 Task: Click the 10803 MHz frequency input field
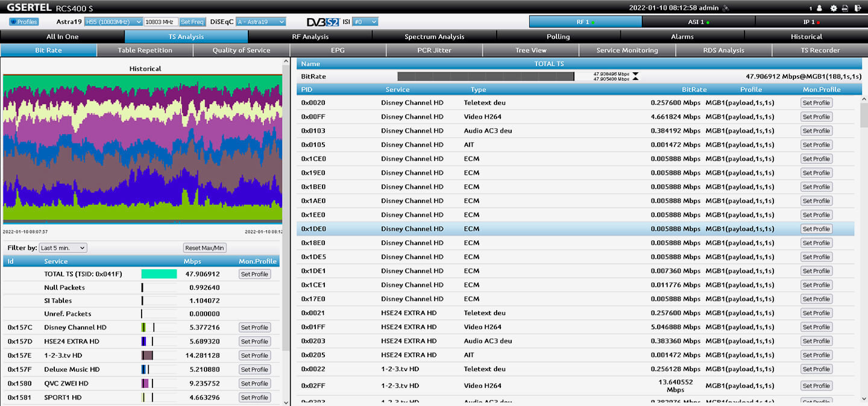161,22
